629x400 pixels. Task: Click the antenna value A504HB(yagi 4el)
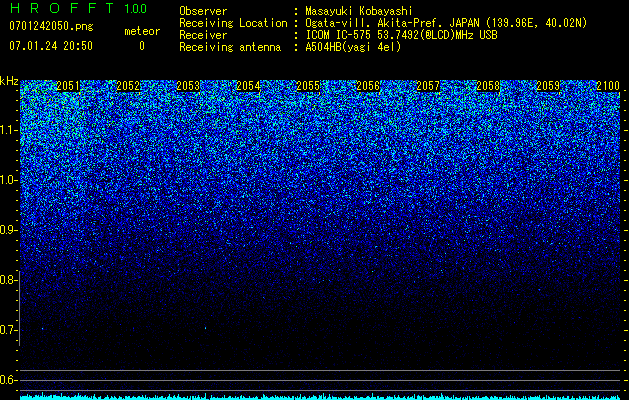tap(353, 47)
